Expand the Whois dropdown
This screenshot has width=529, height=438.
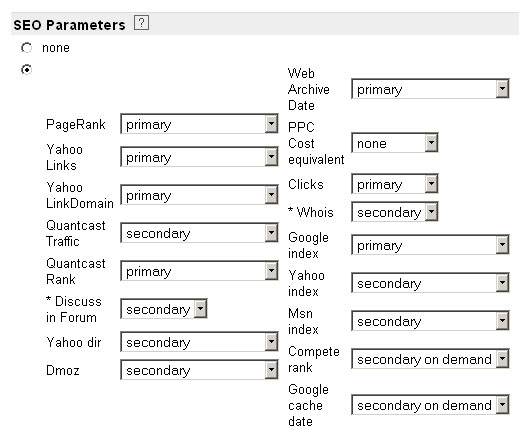(395, 212)
